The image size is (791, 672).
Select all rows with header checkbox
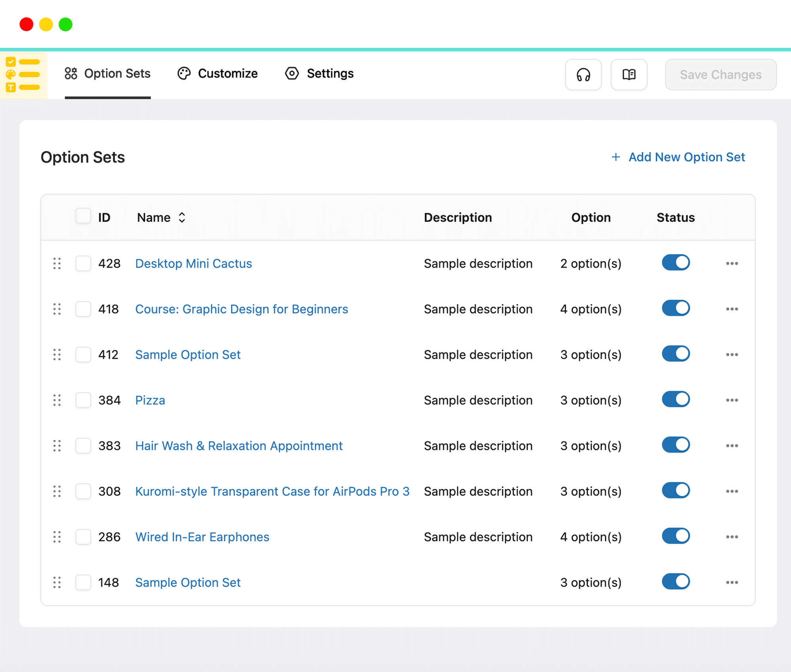click(83, 216)
